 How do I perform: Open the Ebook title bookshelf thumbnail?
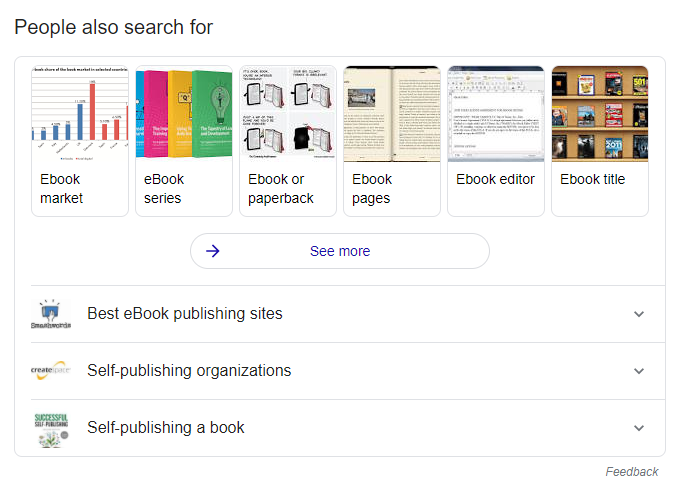click(600, 114)
